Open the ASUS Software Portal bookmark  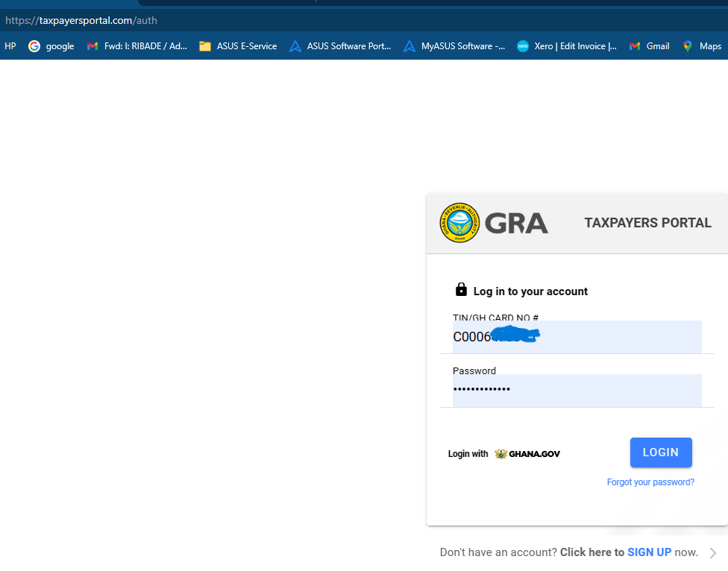tap(340, 46)
